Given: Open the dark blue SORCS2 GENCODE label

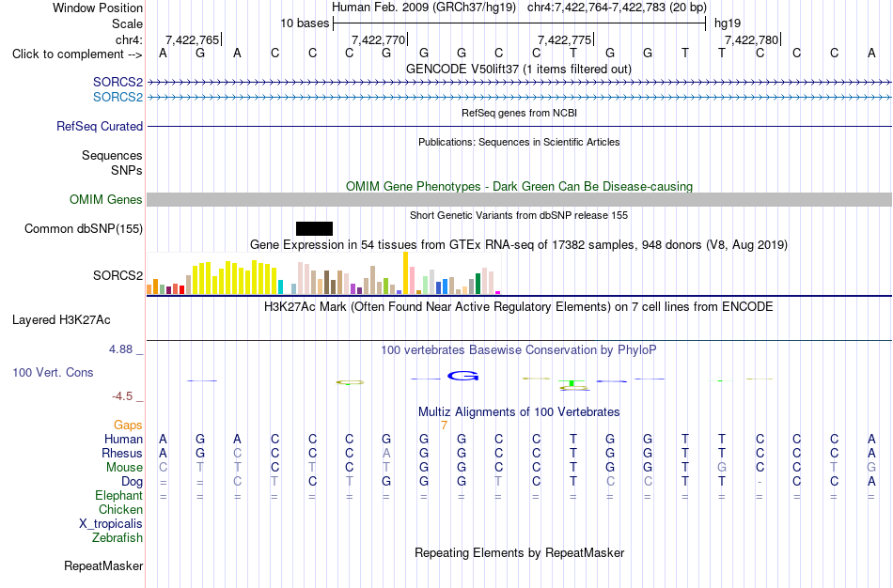Looking at the screenshot, I should click(117, 82).
